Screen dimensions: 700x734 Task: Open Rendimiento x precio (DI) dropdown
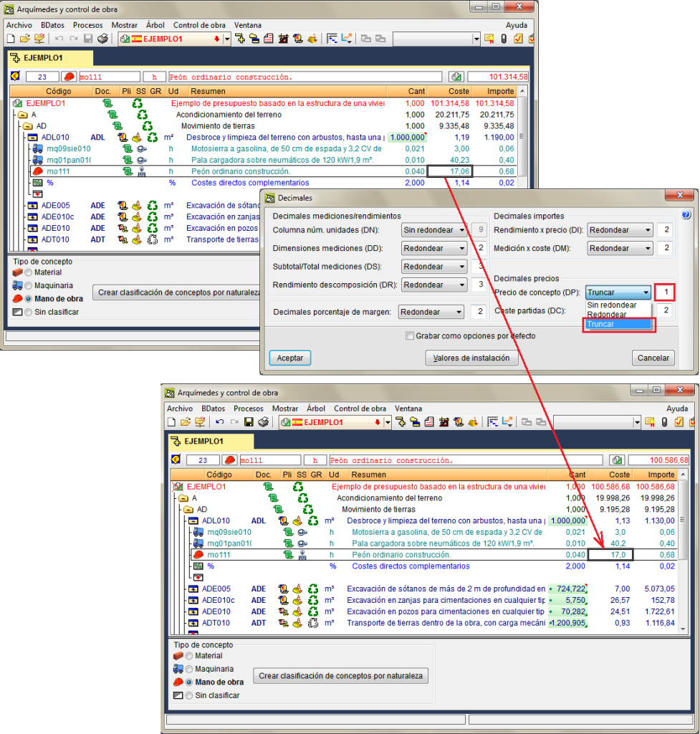[620, 230]
